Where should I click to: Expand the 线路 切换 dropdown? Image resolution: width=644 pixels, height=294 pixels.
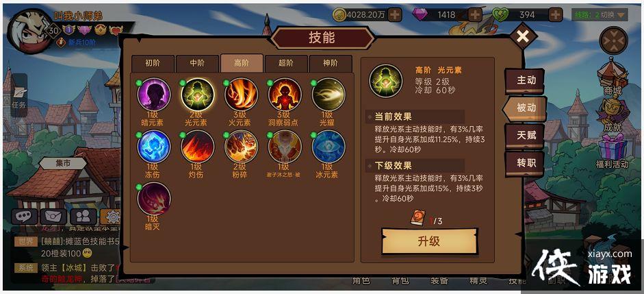coord(600,15)
